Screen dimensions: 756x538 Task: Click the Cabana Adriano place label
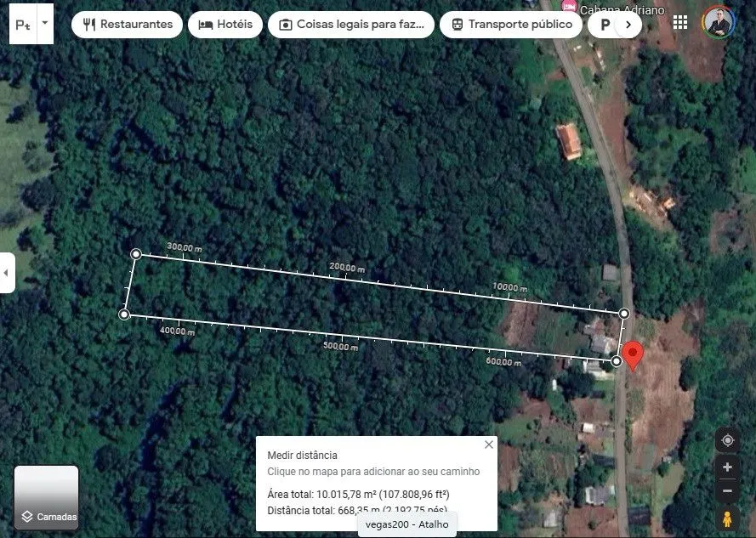click(x=622, y=9)
